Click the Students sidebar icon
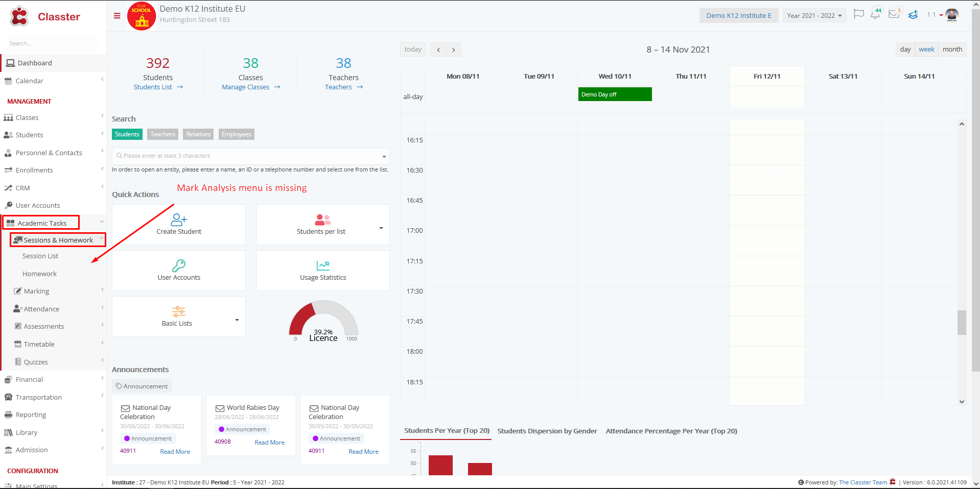 pos(8,135)
